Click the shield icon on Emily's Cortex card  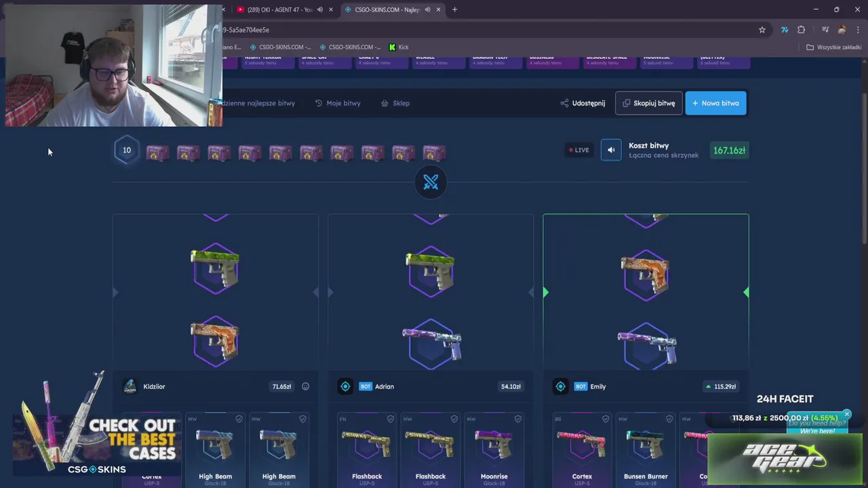pyautogui.click(x=606, y=419)
